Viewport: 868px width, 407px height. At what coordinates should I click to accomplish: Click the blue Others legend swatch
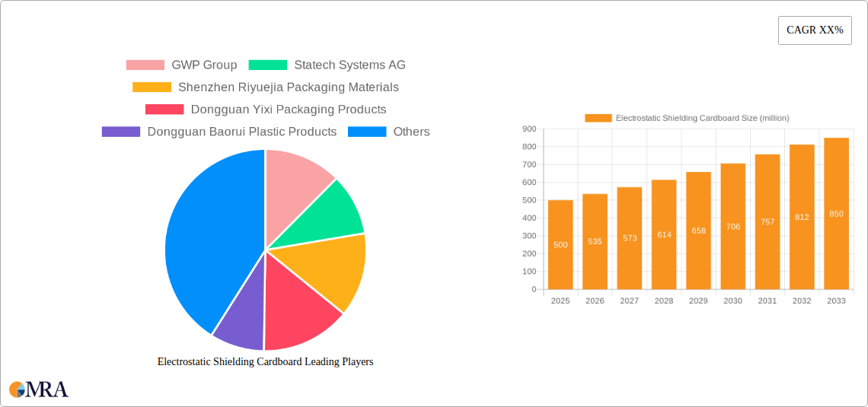(367, 132)
